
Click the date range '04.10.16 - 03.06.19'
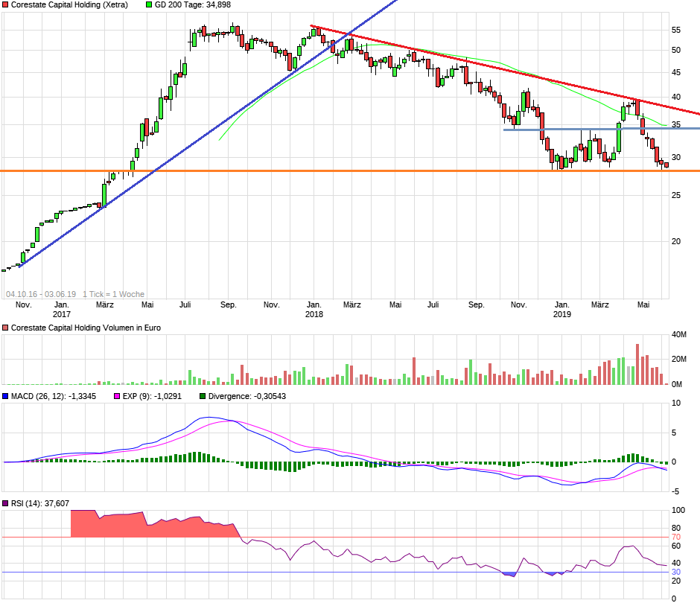tap(41, 294)
